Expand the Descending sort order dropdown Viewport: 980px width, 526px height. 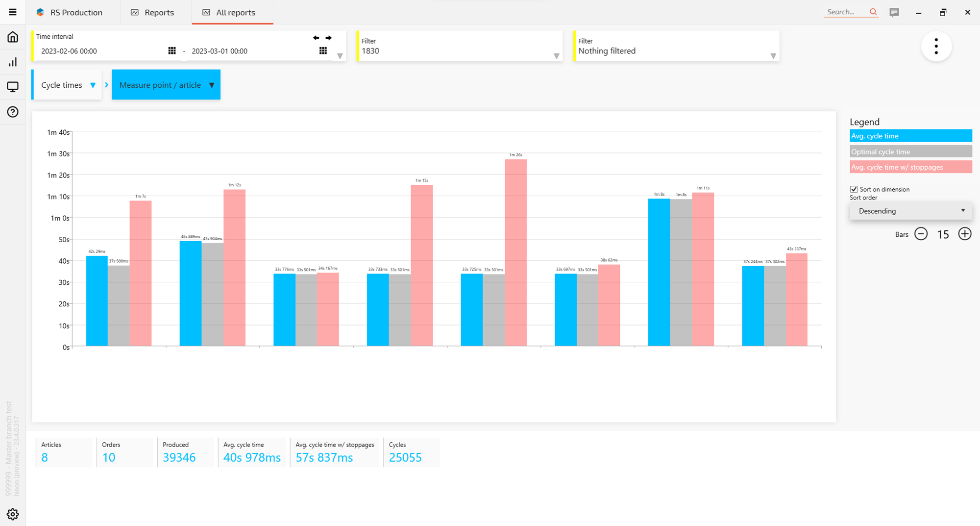tap(910, 211)
